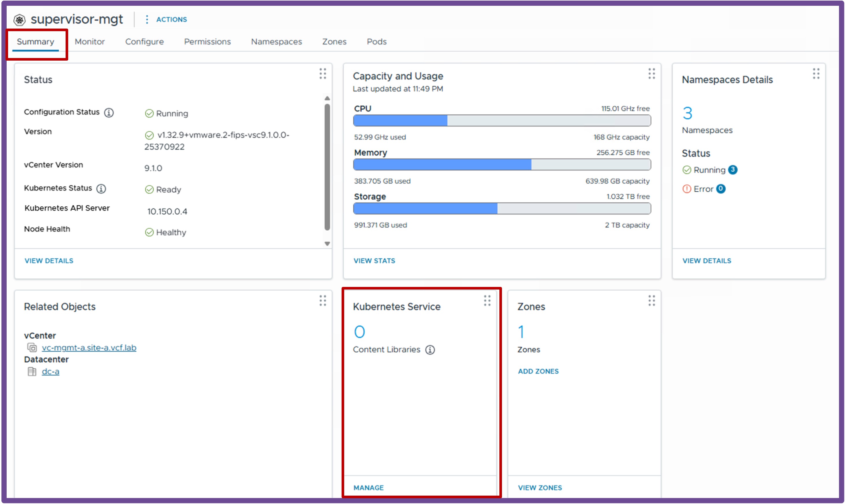Click the Status card drag handle
The height and width of the screenshot is (504, 845).
[x=323, y=74]
